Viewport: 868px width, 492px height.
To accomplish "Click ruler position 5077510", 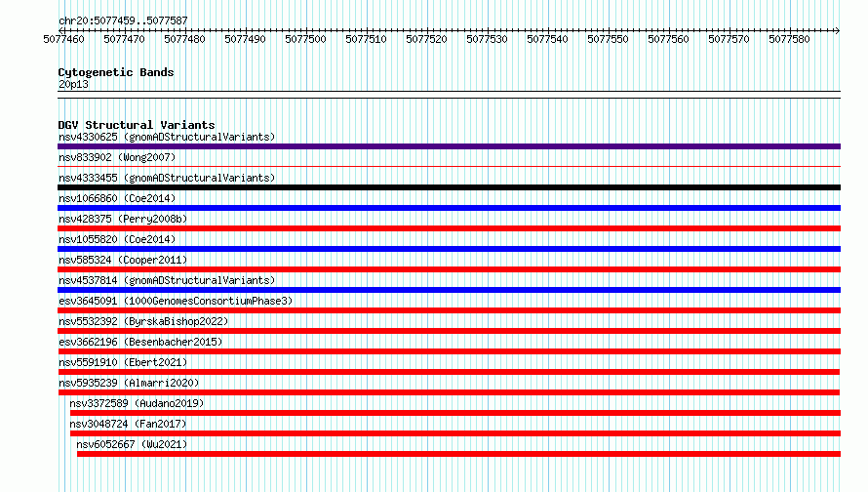I will 366,39.
